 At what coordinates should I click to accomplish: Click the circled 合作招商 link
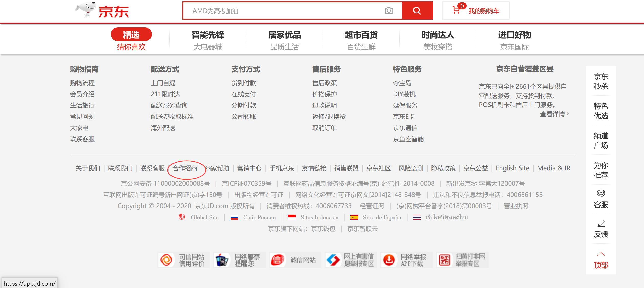coord(186,168)
